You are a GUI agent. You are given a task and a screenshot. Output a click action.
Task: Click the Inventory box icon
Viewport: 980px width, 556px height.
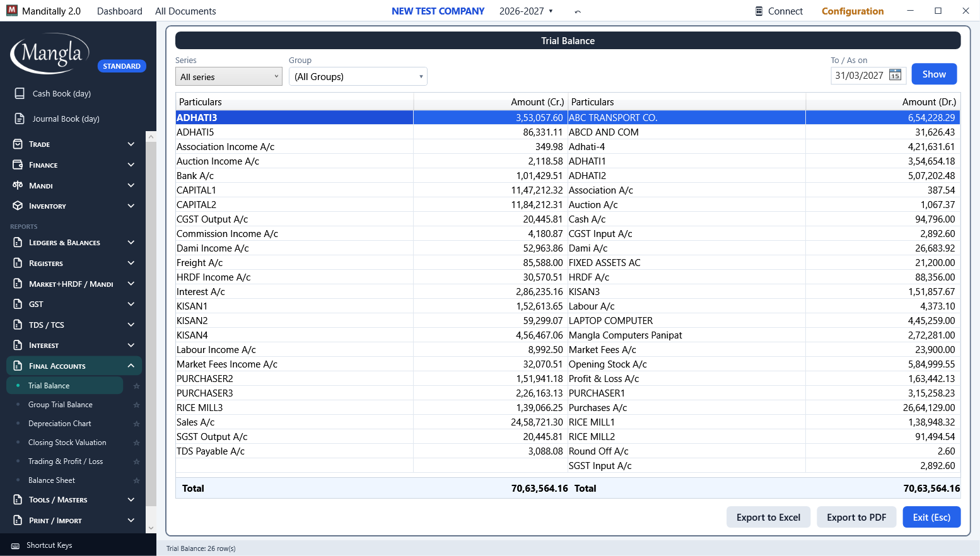coord(18,206)
